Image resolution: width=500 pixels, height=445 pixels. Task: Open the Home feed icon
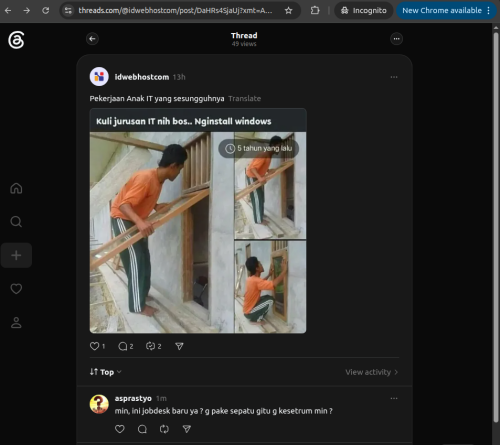click(16, 188)
